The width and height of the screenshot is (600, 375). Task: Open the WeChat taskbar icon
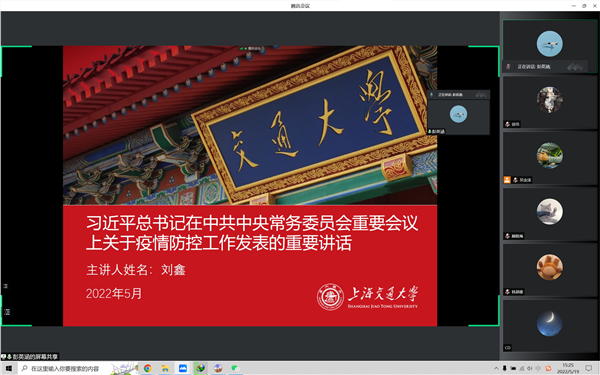(x=235, y=368)
